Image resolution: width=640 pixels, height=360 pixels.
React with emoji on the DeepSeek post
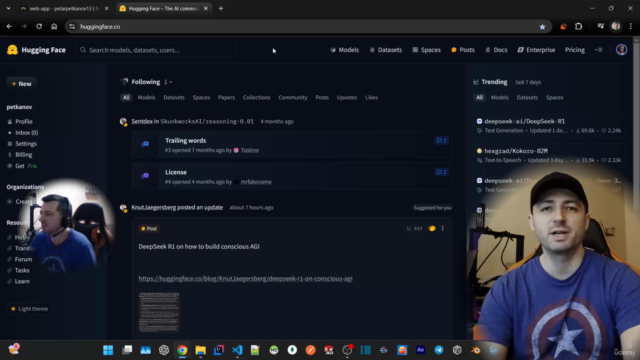(x=432, y=229)
